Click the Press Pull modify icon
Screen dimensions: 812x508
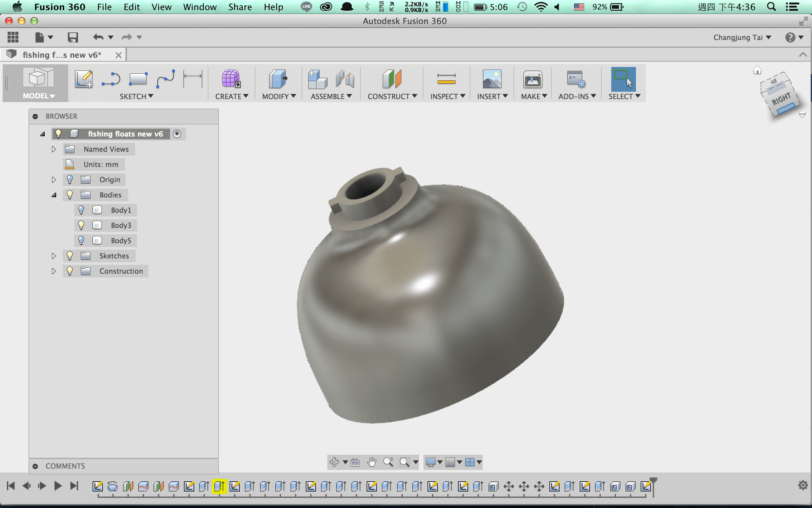pos(278,79)
